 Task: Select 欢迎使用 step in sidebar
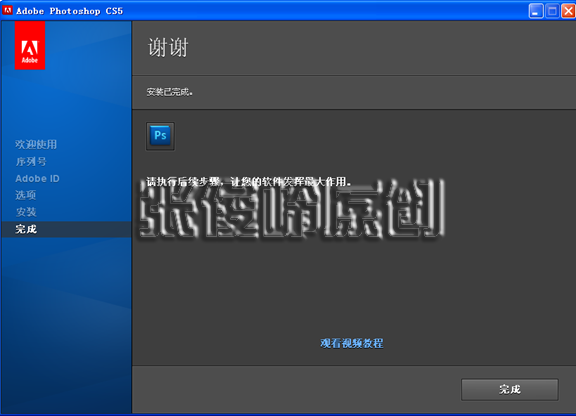(36, 144)
